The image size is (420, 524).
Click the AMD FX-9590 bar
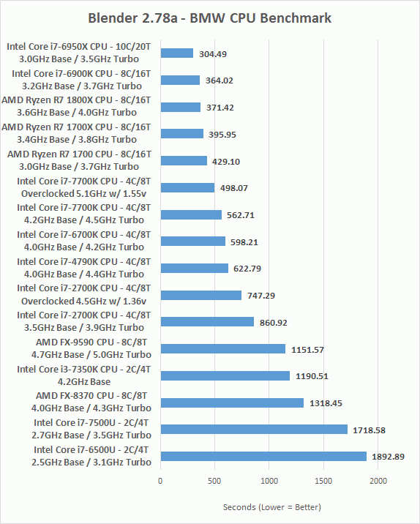click(x=223, y=349)
